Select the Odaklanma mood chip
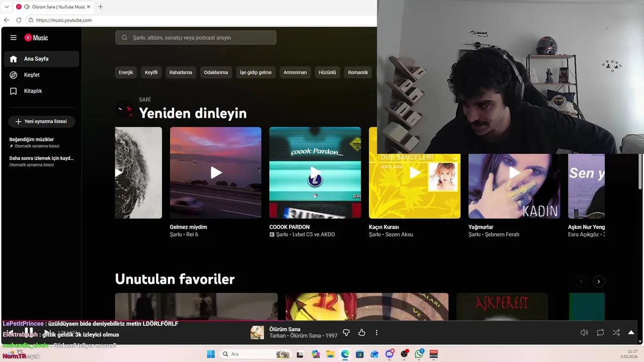 point(216,72)
